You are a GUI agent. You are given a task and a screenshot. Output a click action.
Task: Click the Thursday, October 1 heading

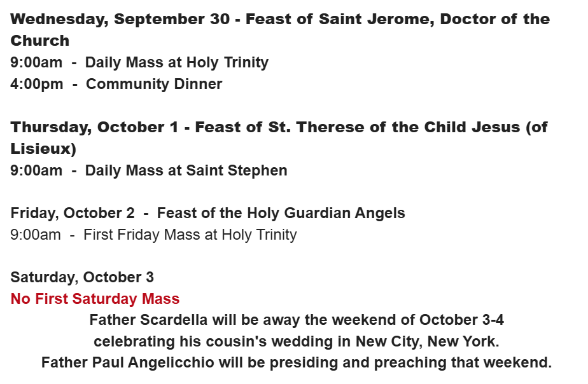point(279,138)
